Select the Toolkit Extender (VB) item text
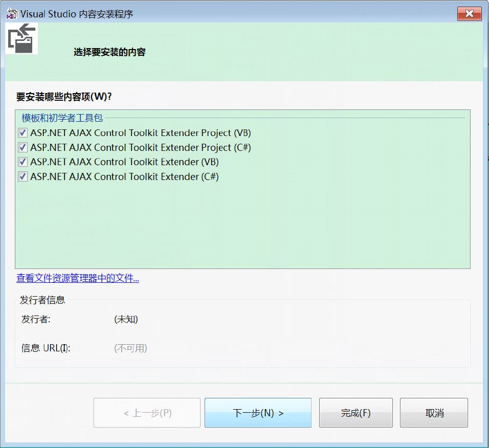 click(124, 162)
